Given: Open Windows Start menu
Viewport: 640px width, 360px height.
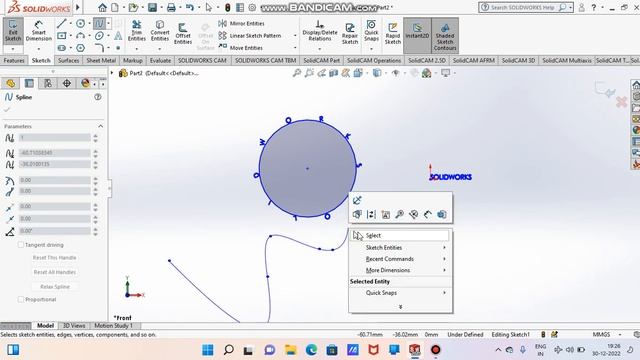Looking at the screenshot, I should [208, 350].
